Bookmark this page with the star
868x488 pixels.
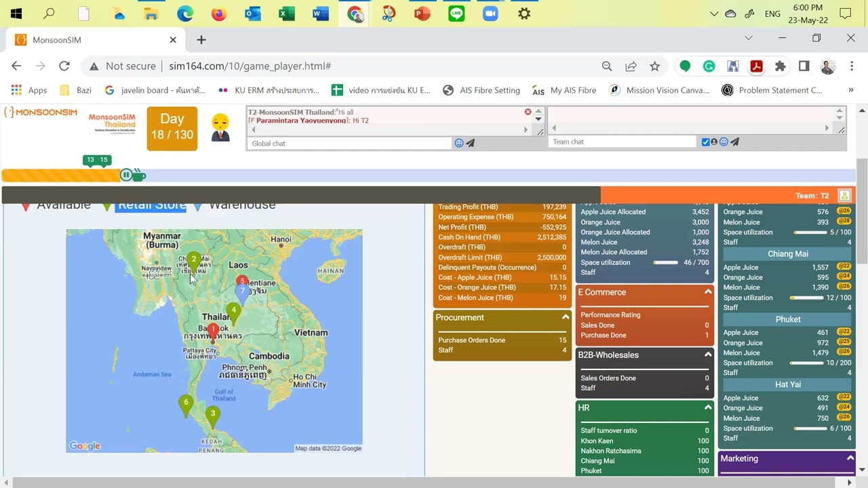(654, 66)
